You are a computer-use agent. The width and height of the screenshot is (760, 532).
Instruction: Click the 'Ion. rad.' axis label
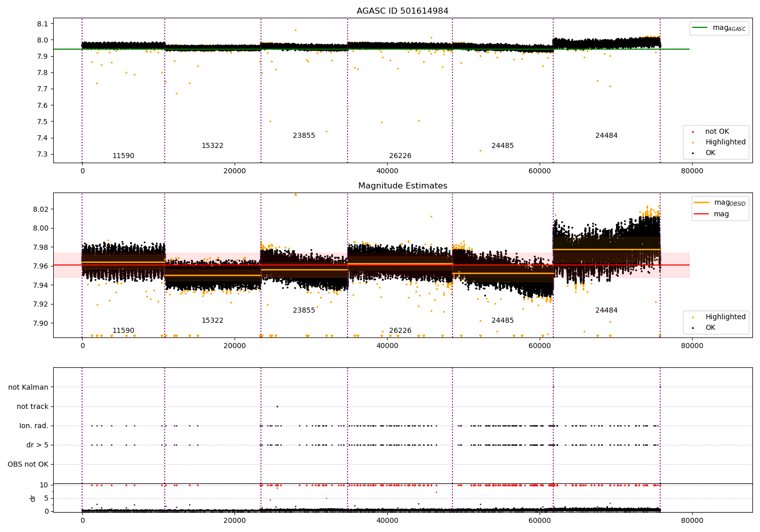34,426
